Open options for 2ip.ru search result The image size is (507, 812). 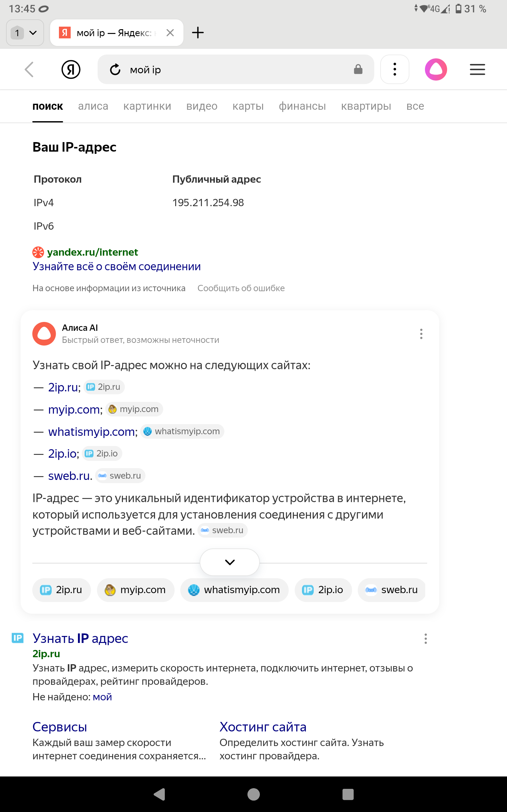tap(426, 638)
